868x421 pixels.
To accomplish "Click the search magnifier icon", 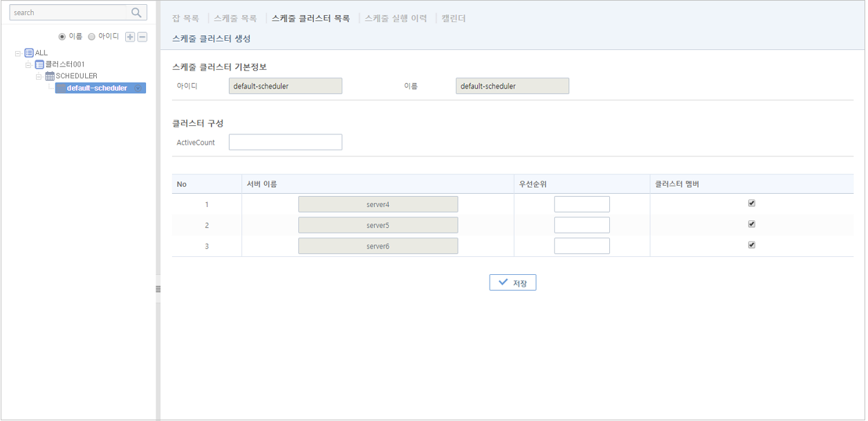I will point(136,12).
